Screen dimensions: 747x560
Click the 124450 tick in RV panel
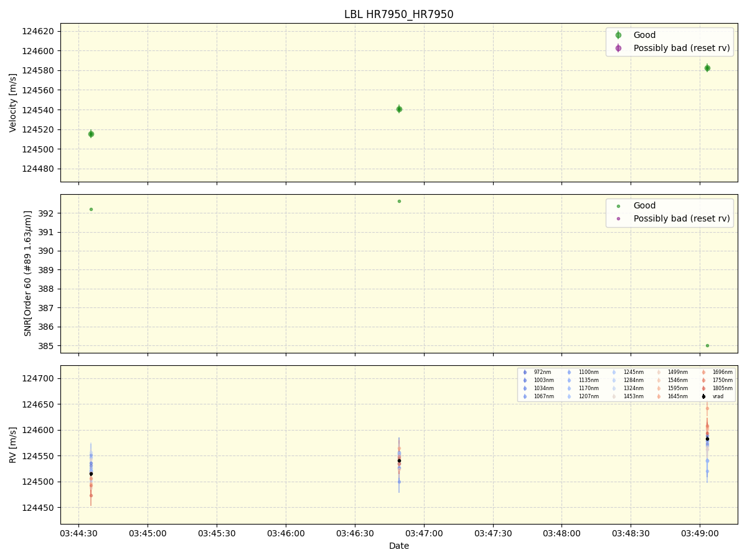click(x=39, y=508)
